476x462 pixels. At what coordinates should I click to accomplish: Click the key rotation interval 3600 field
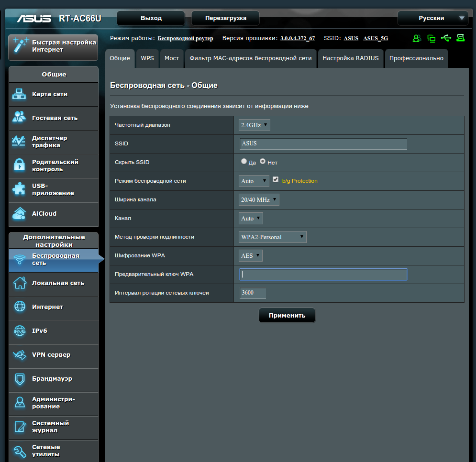[x=253, y=293]
